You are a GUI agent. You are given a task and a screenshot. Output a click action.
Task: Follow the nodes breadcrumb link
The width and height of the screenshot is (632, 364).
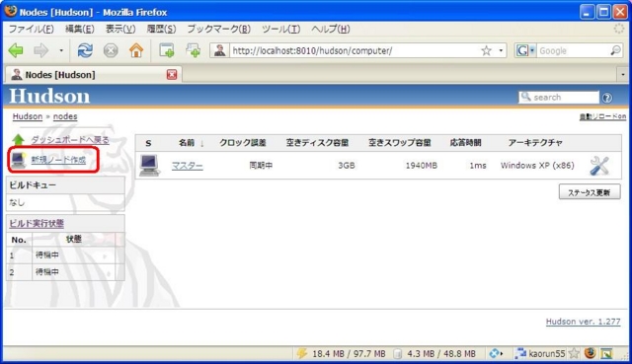pos(65,116)
